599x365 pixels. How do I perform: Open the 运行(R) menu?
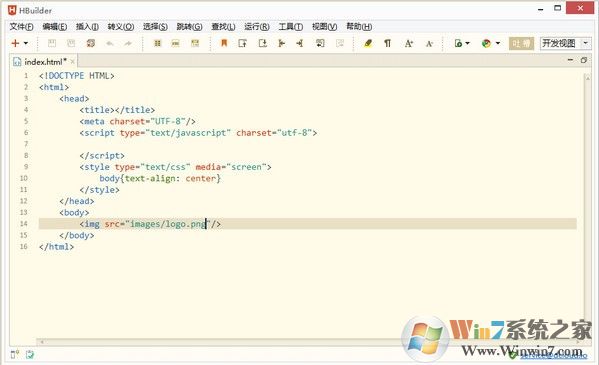[x=257, y=26]
